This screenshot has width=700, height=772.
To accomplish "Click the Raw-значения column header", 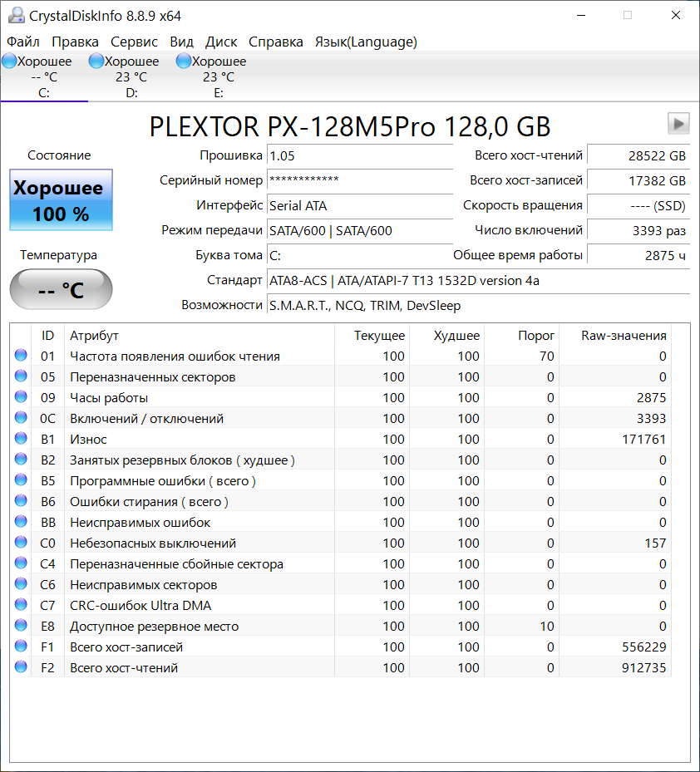I will point(614,335).
